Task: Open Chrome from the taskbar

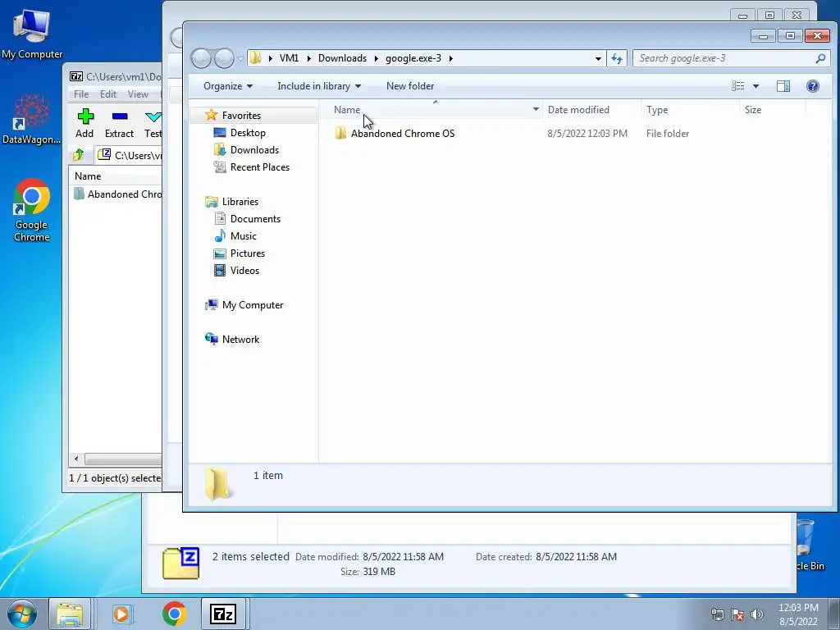Action: point(174,614)
